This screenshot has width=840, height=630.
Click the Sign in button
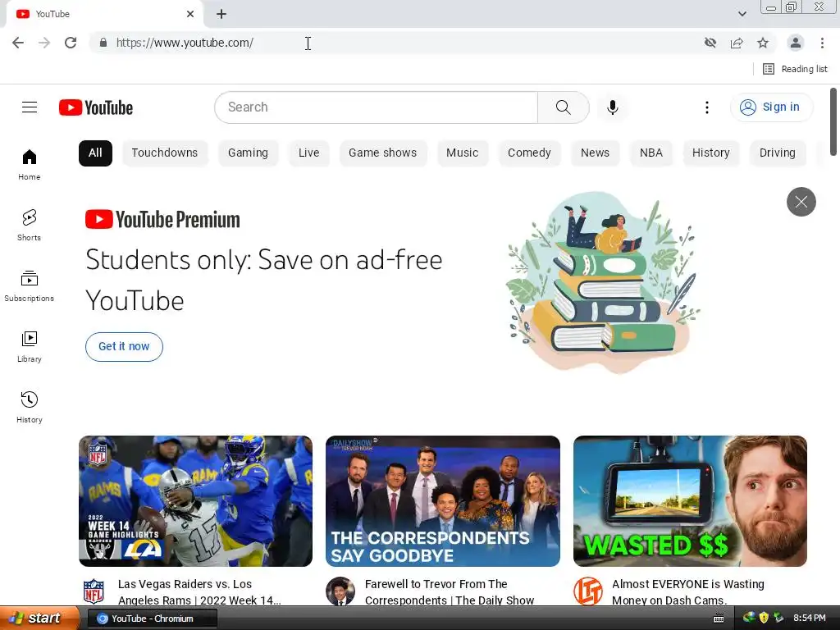coord(771,107)
